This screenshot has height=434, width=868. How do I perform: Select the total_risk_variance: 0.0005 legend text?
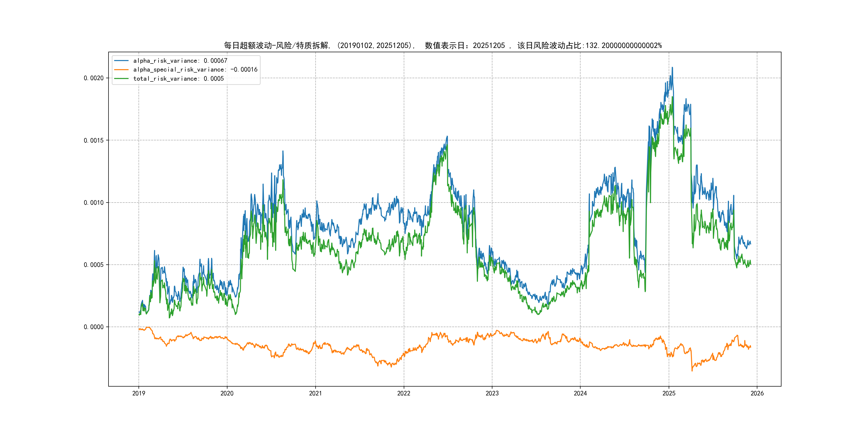[x=178, y=78]
